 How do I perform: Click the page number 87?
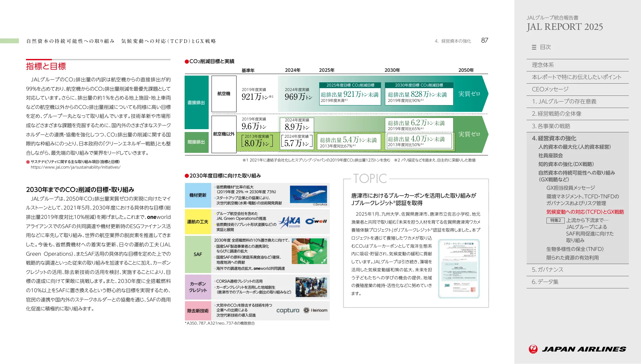pos(485,40)
